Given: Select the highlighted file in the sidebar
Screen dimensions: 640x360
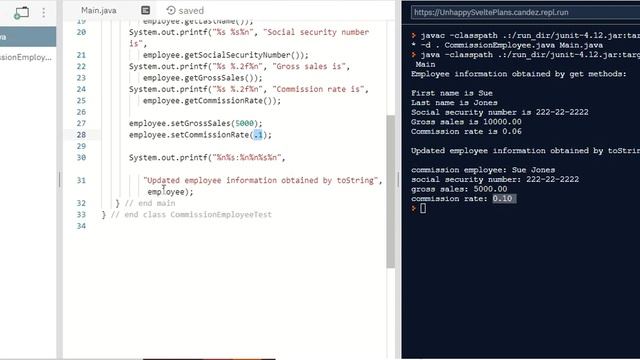Looking at the screenshot, I should click(28, 37).
